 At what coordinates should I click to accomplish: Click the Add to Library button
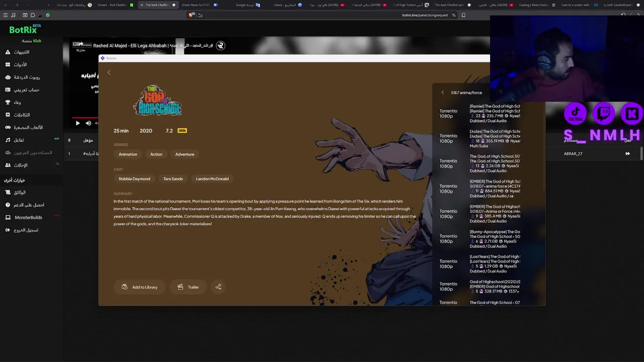[x=140, y=287]
